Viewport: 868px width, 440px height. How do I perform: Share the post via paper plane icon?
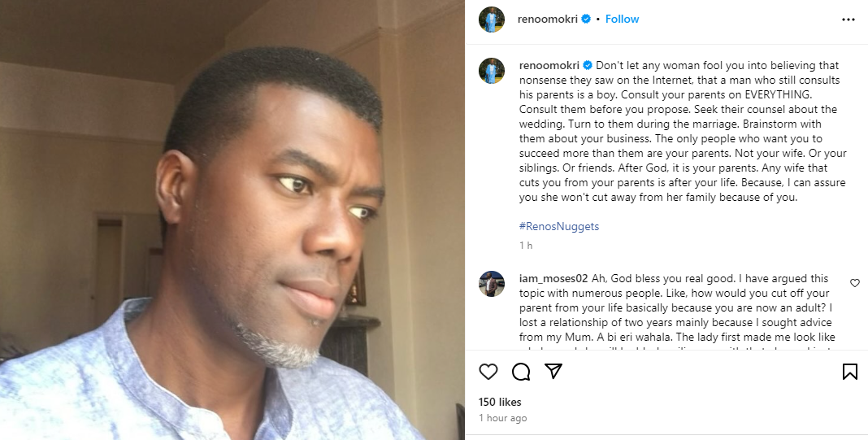553,372
